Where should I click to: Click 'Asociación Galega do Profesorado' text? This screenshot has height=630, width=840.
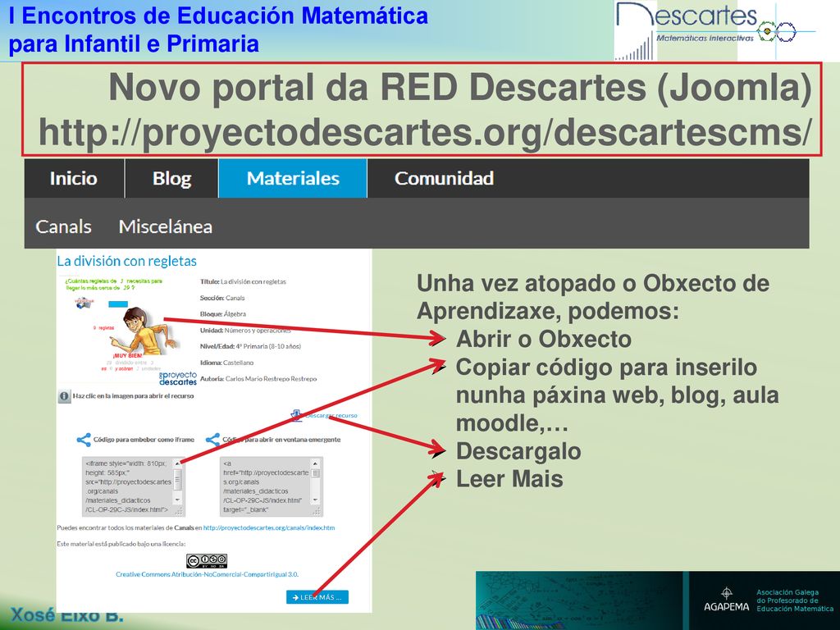pos(794,600)
